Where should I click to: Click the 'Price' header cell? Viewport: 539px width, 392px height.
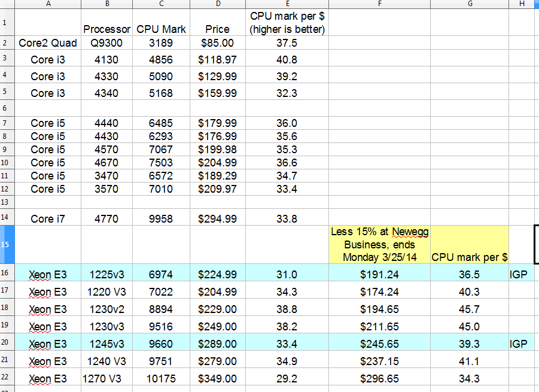[218, 22]
